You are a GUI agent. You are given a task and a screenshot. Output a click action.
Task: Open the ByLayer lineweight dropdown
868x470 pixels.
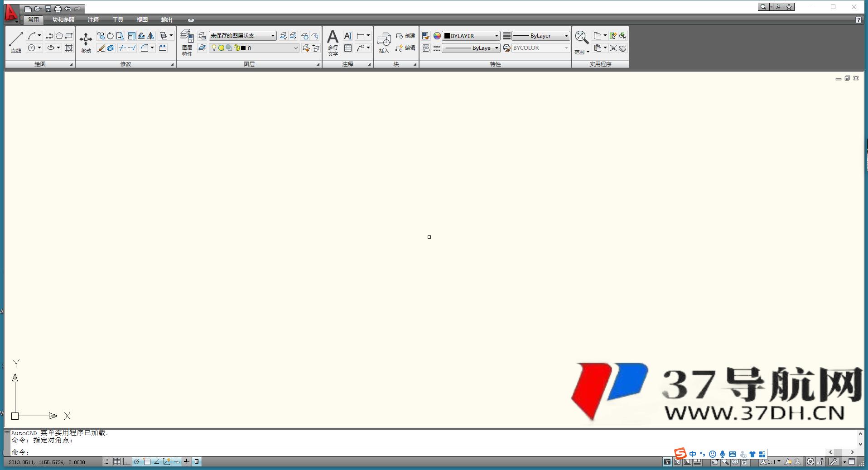point(540,36)
